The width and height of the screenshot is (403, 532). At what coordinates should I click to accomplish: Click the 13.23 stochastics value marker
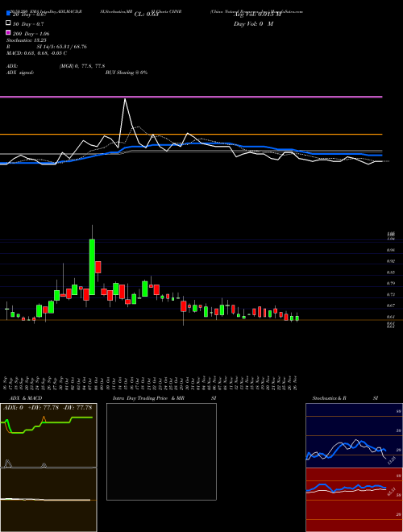coord(392,460)
